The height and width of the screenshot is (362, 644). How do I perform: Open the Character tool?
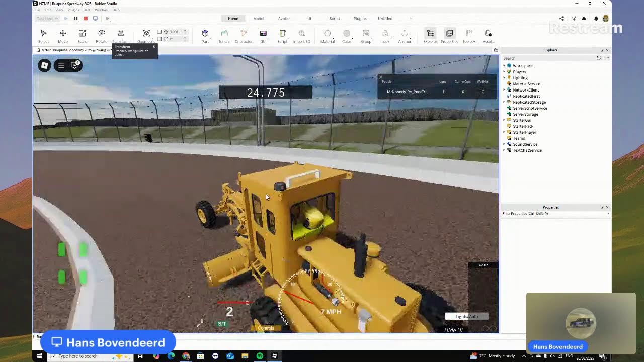tap(244, 35)
